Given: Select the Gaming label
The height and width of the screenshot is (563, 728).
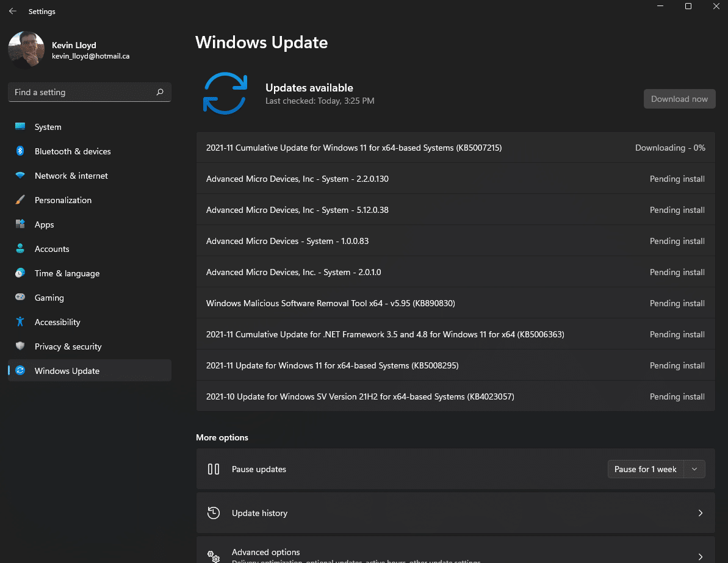Looking at the screenshot, I should 49,298.
